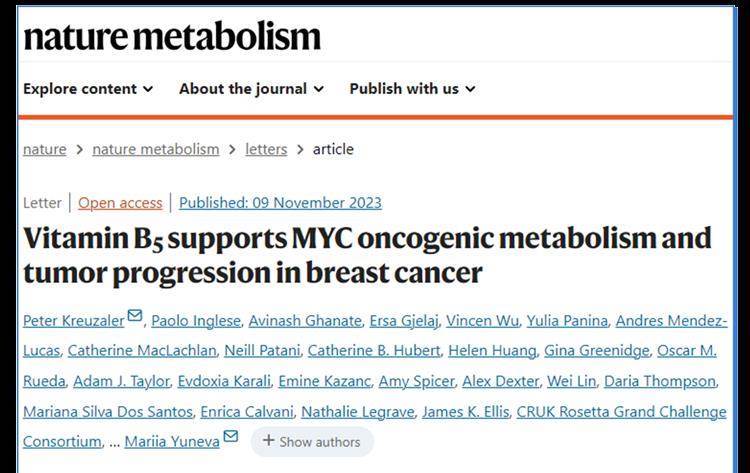Open author Catherine MacLachlan link

click(x=142, y=351)
